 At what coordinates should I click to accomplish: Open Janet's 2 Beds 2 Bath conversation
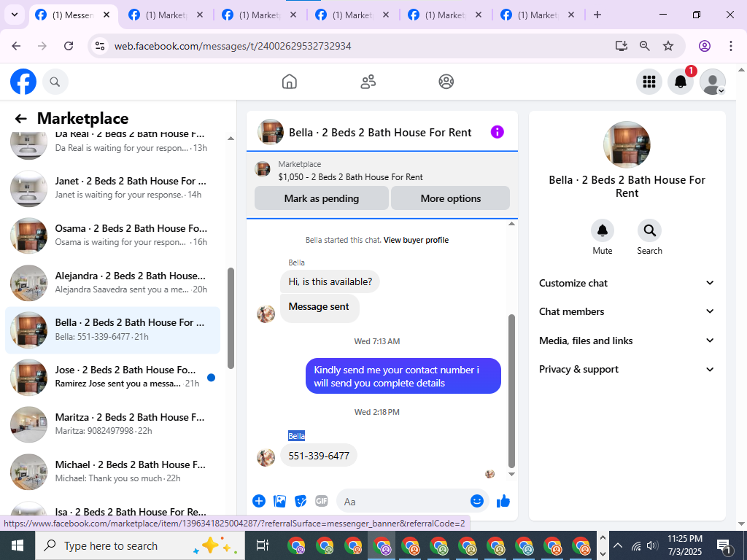click(113, 188)
